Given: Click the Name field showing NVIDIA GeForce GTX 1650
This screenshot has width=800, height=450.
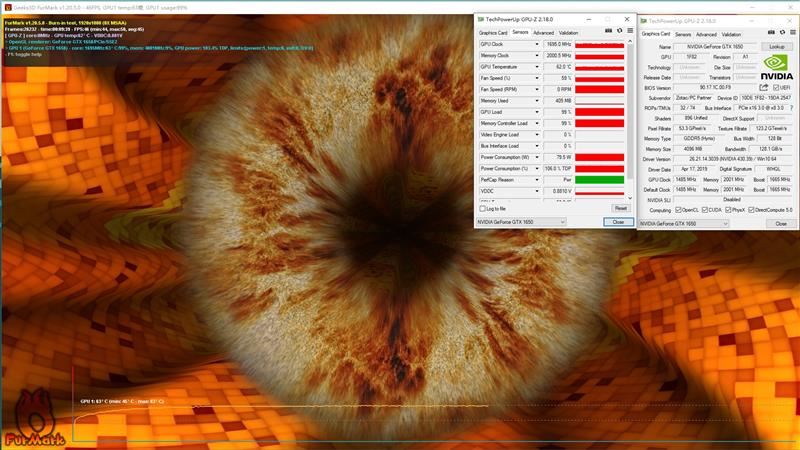Looking at the screenshot, I should pos(716,46).
